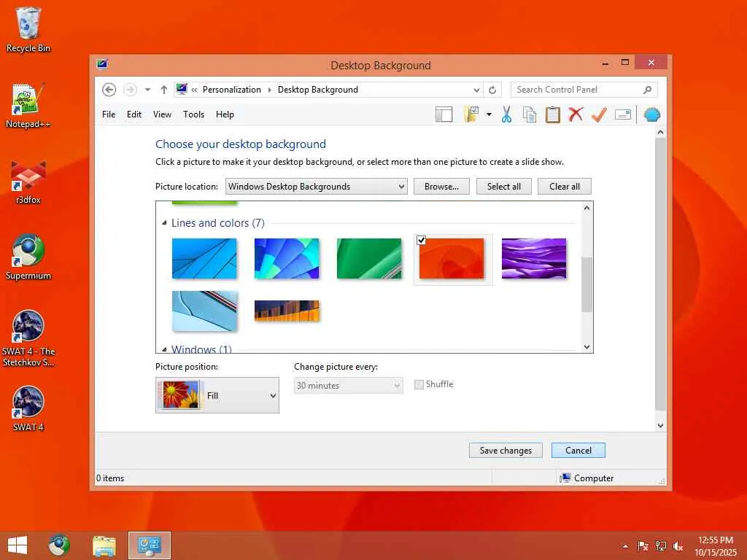Click the Control Panel taskbar button

pyautogui.click(x=149, y=545)
